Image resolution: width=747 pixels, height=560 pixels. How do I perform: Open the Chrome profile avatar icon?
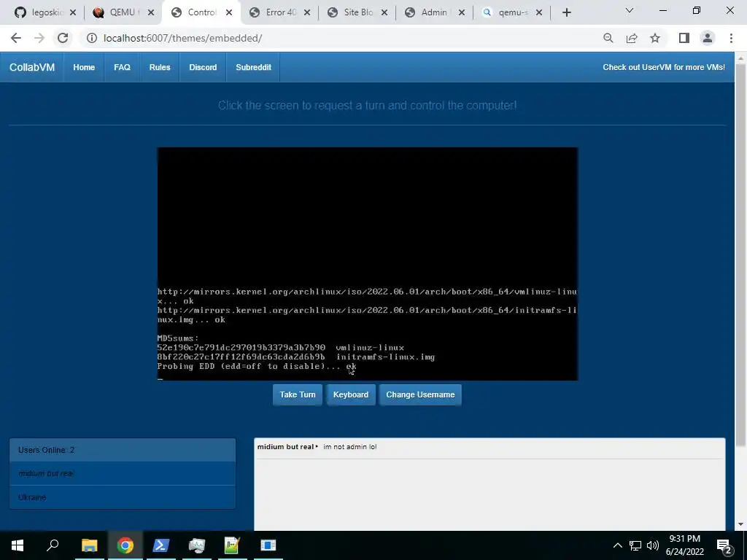(x=708, y=38)
